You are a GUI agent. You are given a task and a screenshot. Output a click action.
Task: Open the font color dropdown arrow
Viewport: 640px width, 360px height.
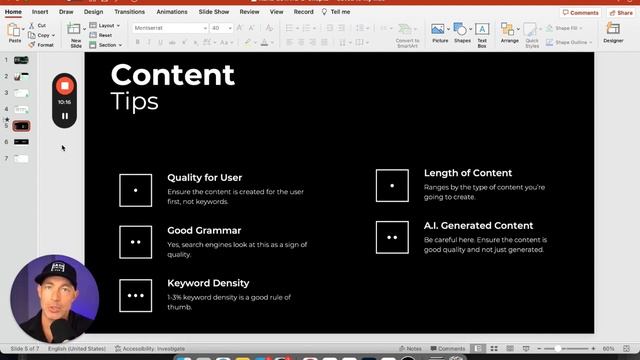[x=272, y=42]
